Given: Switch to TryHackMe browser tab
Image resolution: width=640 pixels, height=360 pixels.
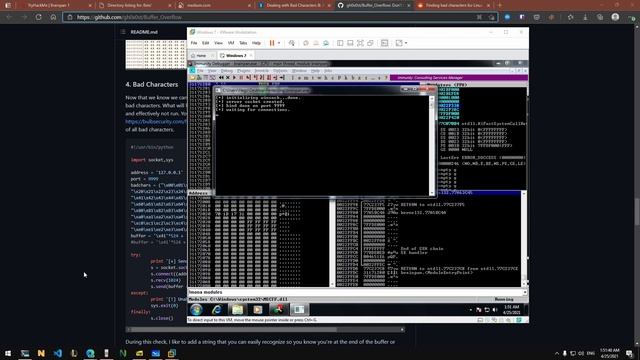Looking at the screenshot, I should [56, 5].
